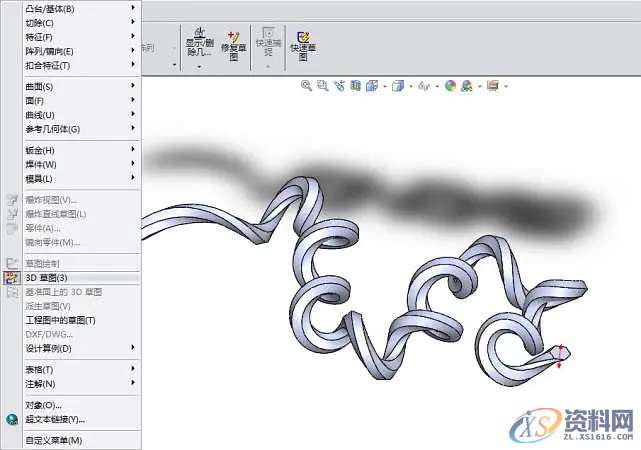The image size is (641, 450).
Task: Click the 零件(A)... (Part) entry
Action: [81, 228]
